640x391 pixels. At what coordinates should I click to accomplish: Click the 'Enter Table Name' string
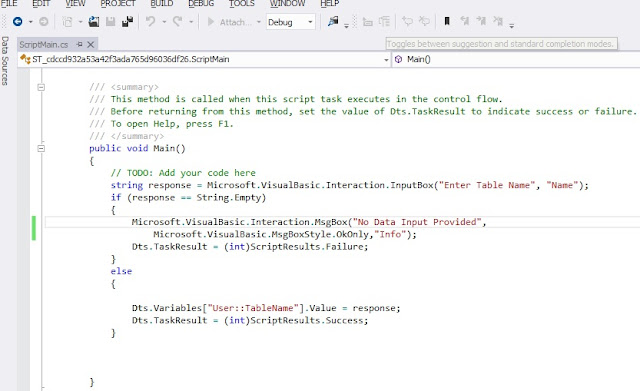pyautogui.click(x=487, y=185)
